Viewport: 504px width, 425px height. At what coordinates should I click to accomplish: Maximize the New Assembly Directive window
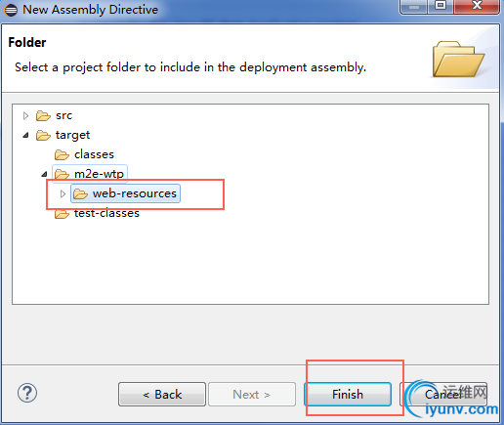441,6
